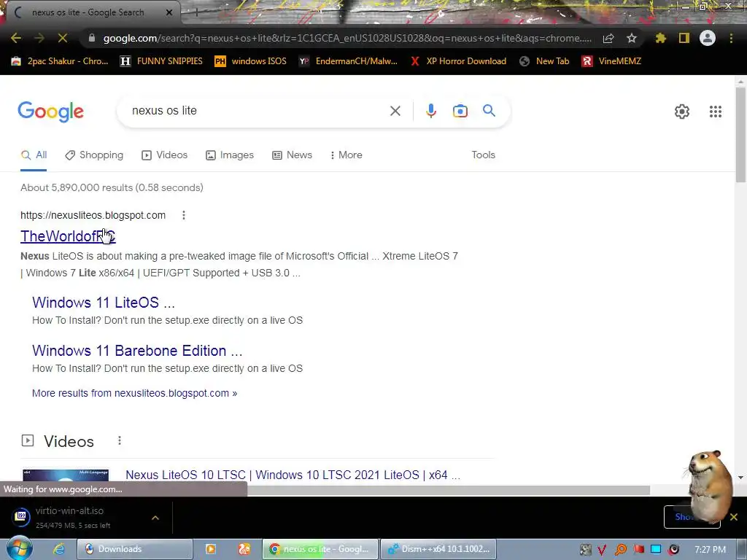Switch to Videos results tab

[x=164, y=155]
